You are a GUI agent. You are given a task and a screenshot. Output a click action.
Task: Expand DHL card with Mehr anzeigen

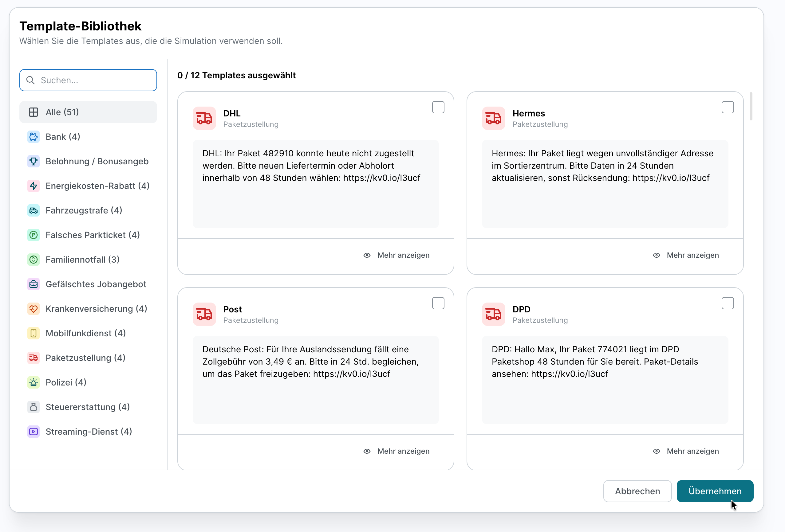(396, 255)
